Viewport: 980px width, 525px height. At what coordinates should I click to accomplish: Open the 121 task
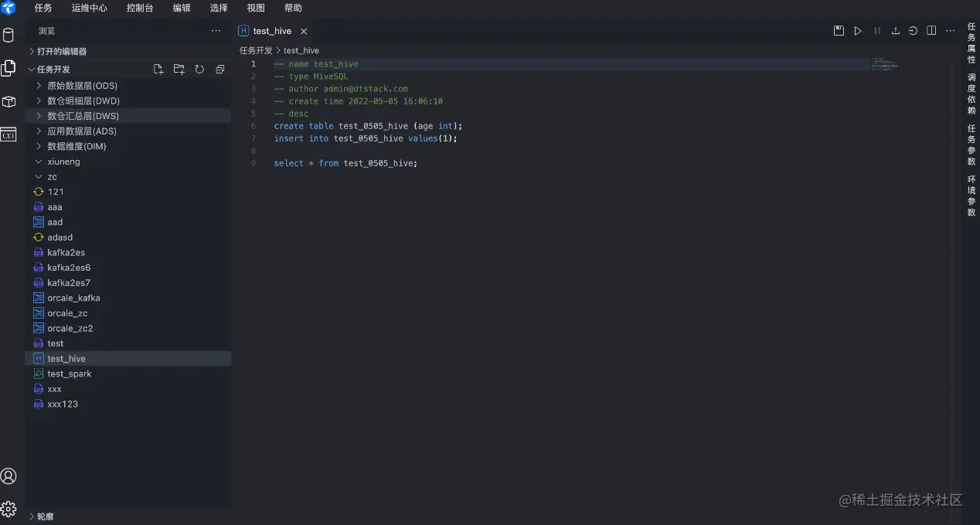128,192
